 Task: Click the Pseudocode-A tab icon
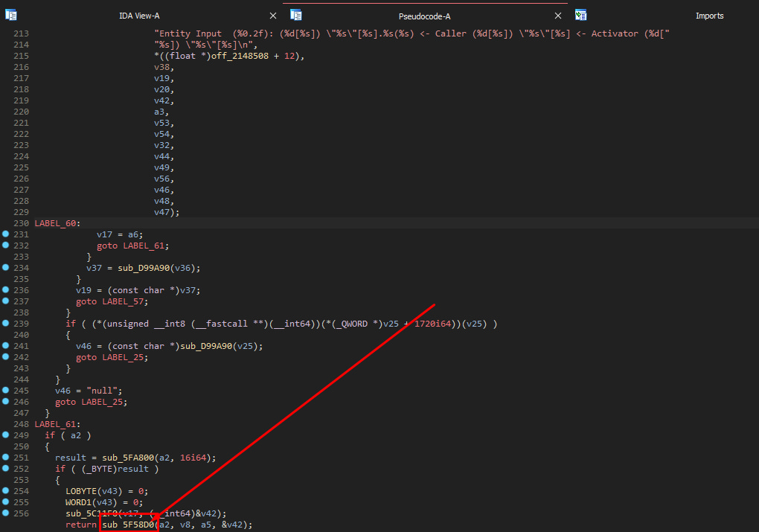click(295, 15)
